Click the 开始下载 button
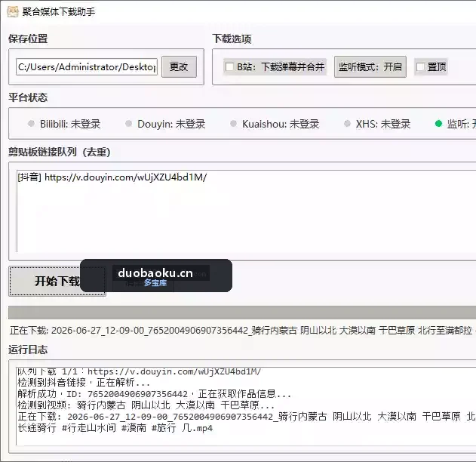Viewport: 476px width, 462px height. click(x=57, y=281)
